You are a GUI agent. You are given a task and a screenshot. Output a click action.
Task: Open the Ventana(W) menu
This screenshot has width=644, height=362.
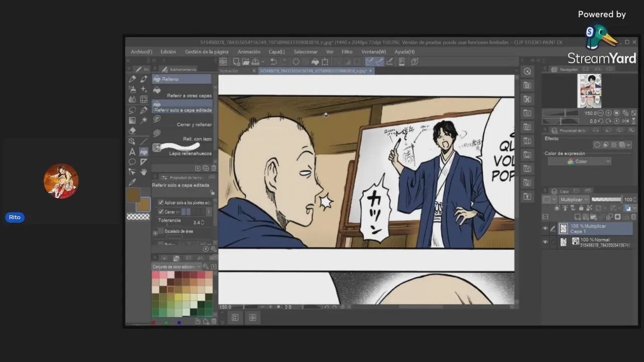[373, 52]
